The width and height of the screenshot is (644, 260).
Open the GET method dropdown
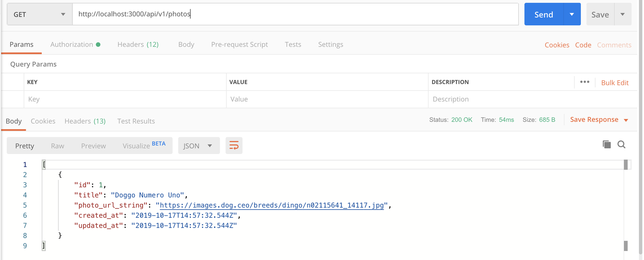(x=39, y=14)
